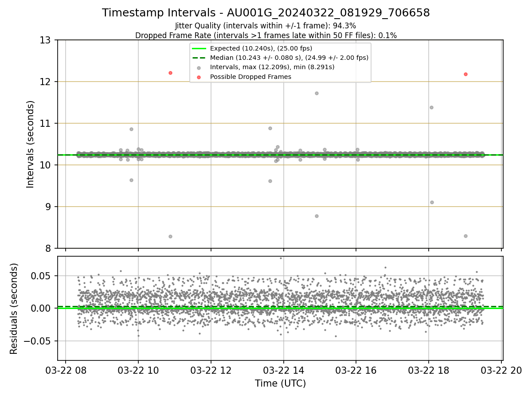Click the '11' y-axis tick label
Screen dimensions: 532x399
pos(46,123)
